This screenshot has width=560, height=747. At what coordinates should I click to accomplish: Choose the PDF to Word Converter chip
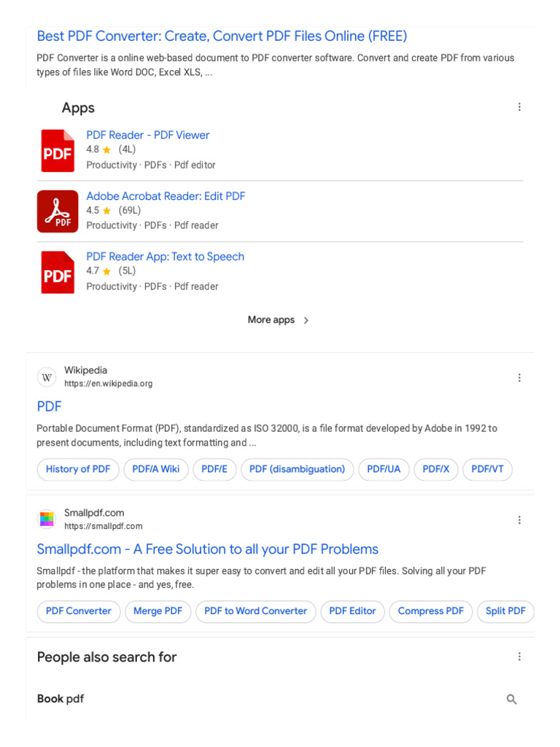point(255,611)
